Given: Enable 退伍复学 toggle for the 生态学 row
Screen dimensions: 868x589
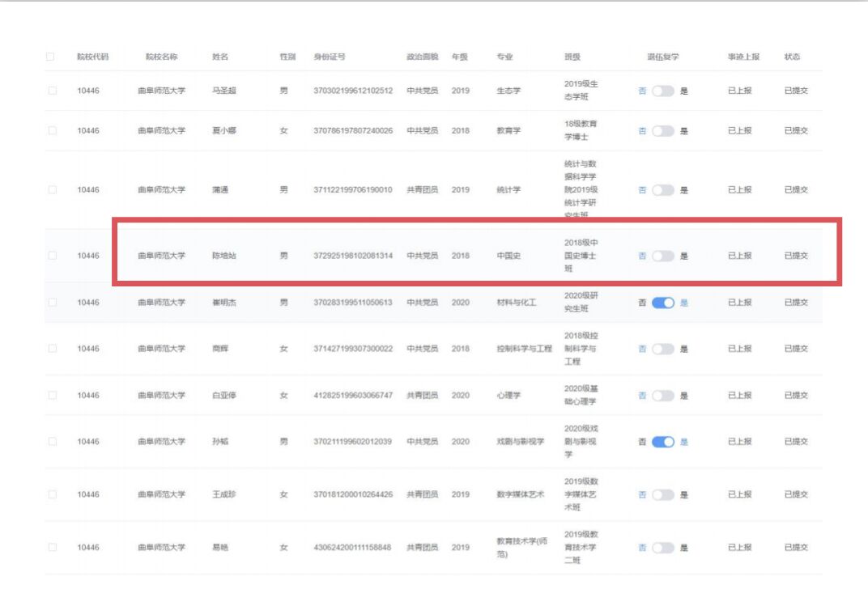Looking at the screenshot, I should (x=662, y=91).
